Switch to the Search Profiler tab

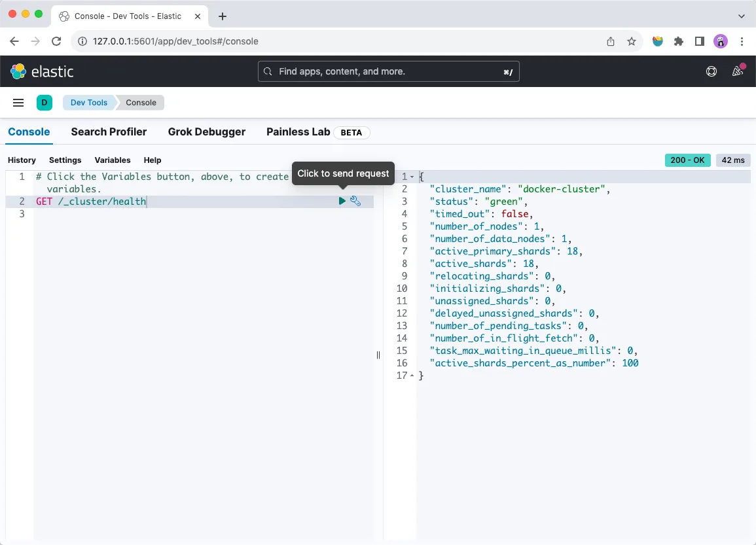pos(109,132)
